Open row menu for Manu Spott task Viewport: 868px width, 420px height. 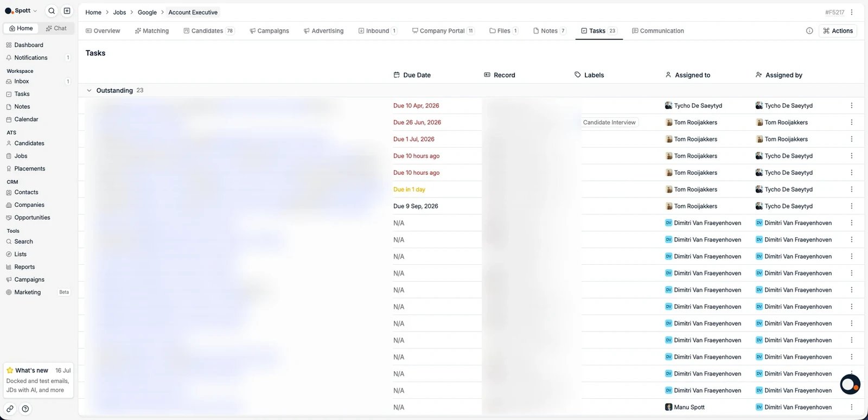[x=852, y=407]
